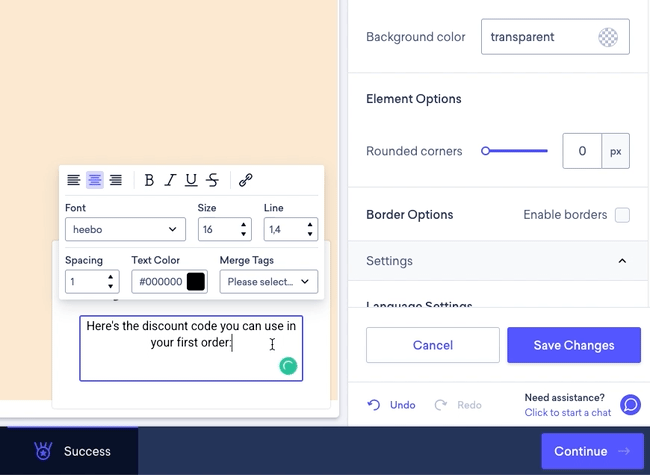This screenshot has height=475, width=650.
Task: Toggle italic formatting
Action: tap(170, 180)
